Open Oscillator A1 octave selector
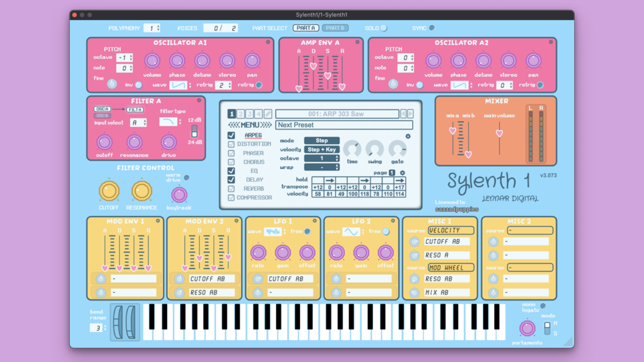The image size is (644, 362). point(124,58)
